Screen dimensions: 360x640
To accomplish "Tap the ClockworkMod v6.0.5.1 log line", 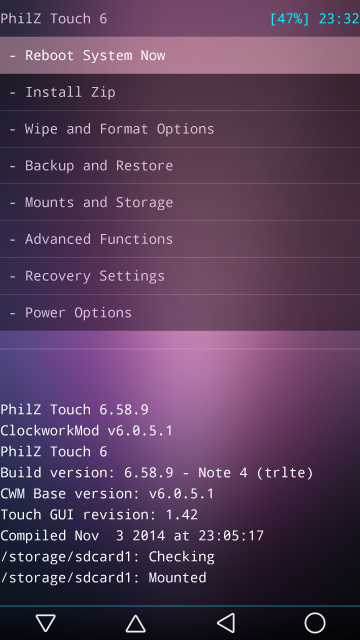I will 87,431.
